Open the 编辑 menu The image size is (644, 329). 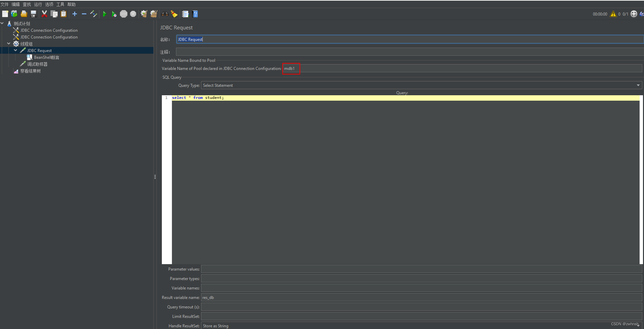(x=16, y=4)
